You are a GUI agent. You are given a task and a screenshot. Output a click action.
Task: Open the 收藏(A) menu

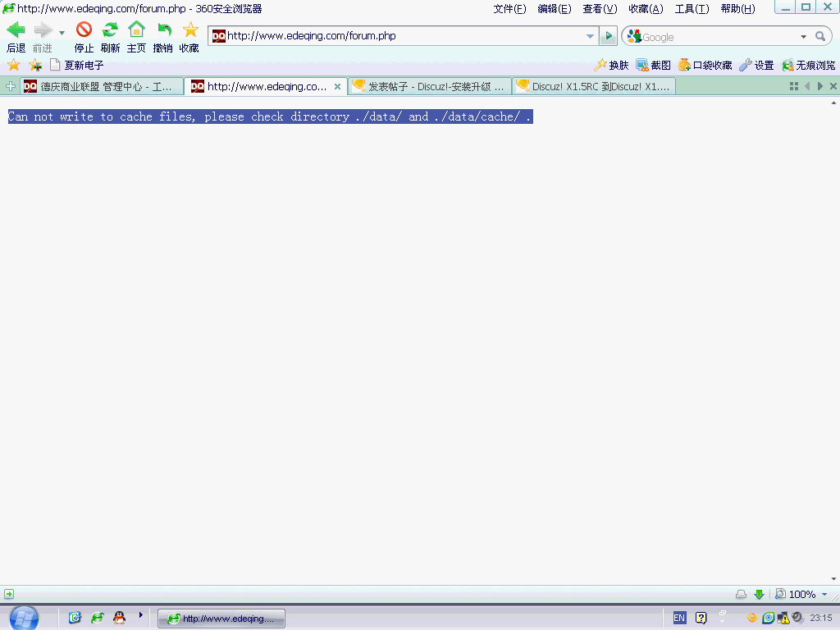pos(646,8)
